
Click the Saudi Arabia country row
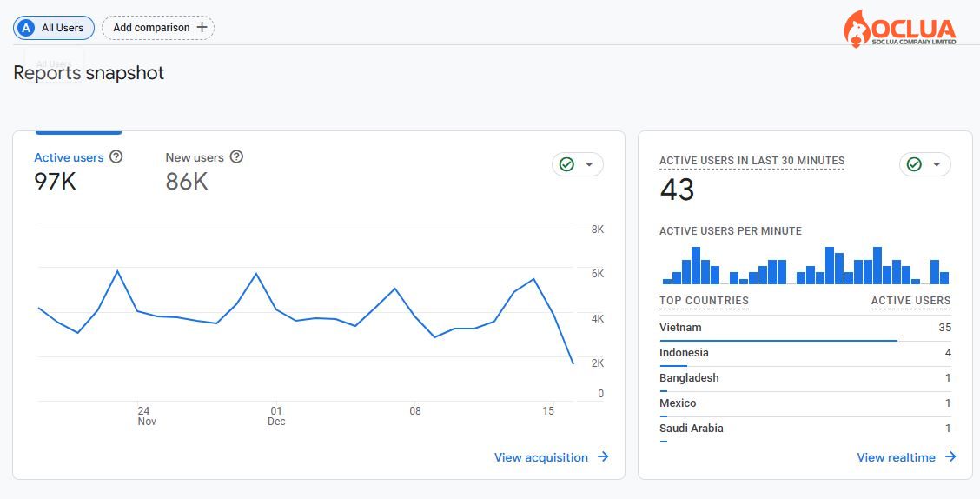(x=805, y=429)
